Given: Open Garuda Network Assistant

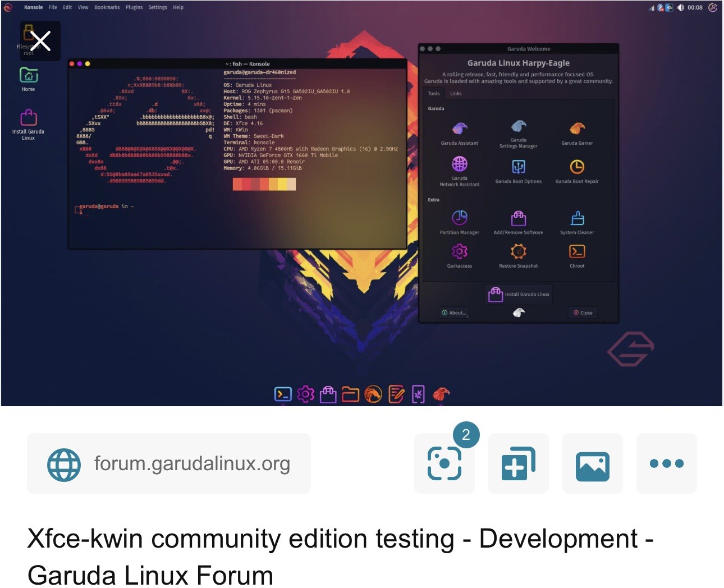Looking at the screenshot, I should tap(460, 171).
